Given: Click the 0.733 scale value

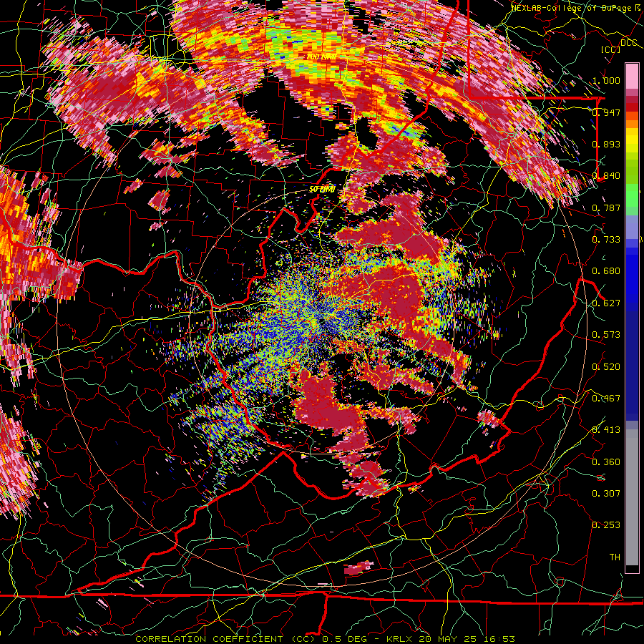Looking at the screenshot, I should pos(606,240).
